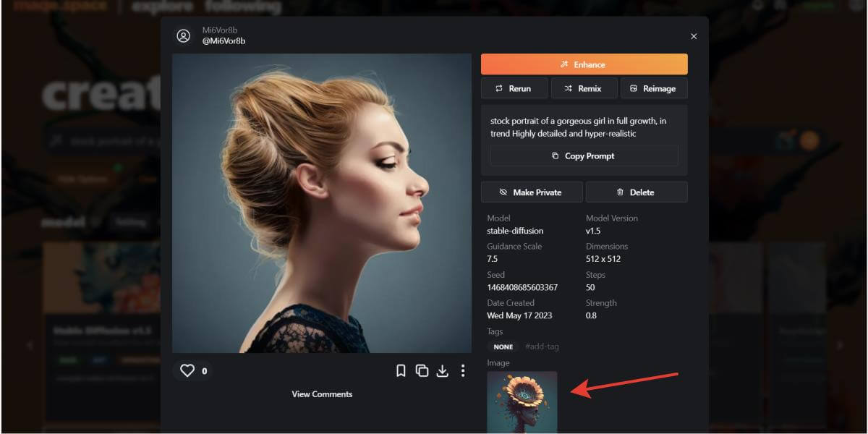The image size is (868, 434).
Task: Open View Comments
Action: click(322, 394)
